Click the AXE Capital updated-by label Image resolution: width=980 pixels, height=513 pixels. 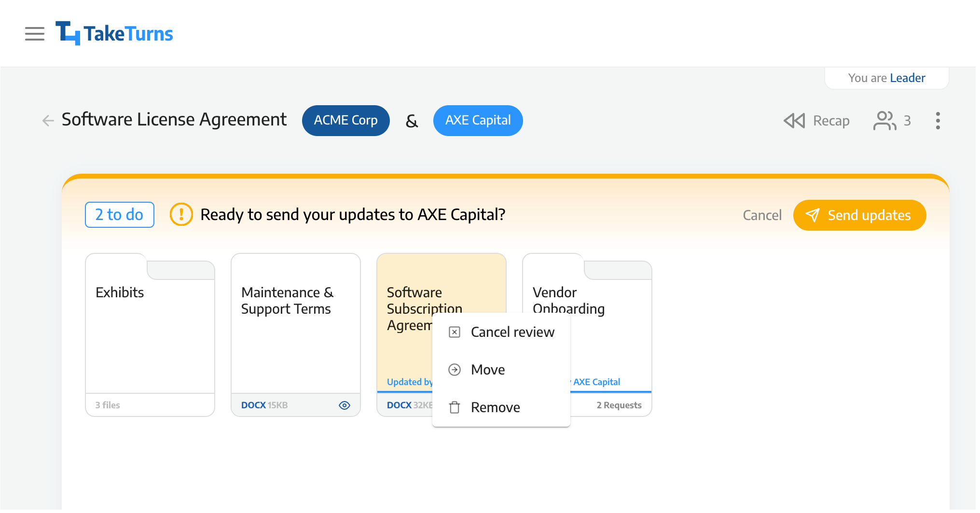point(596,382)
